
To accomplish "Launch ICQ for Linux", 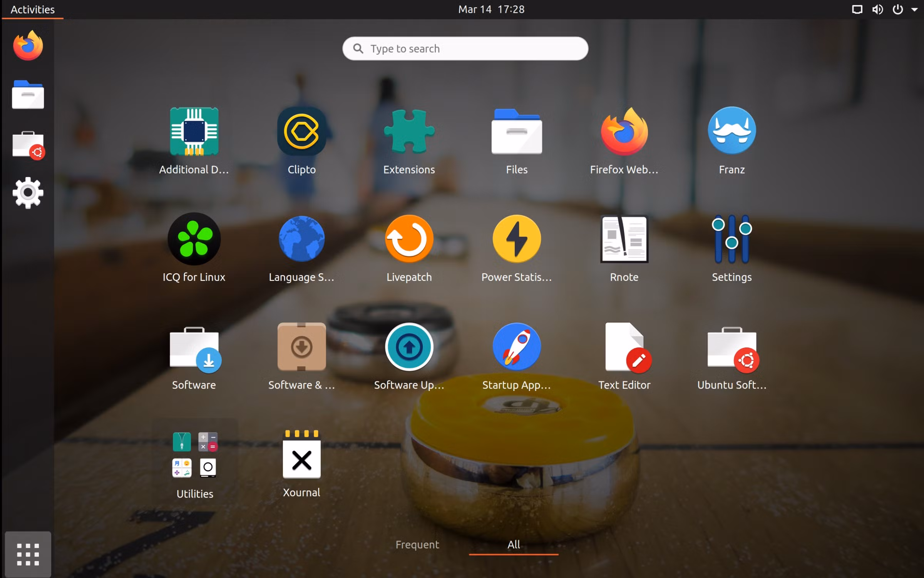I will point(194,239).
